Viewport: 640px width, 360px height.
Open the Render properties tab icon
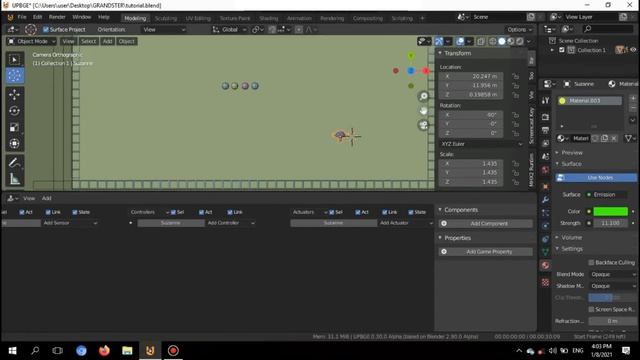point(545,117)
